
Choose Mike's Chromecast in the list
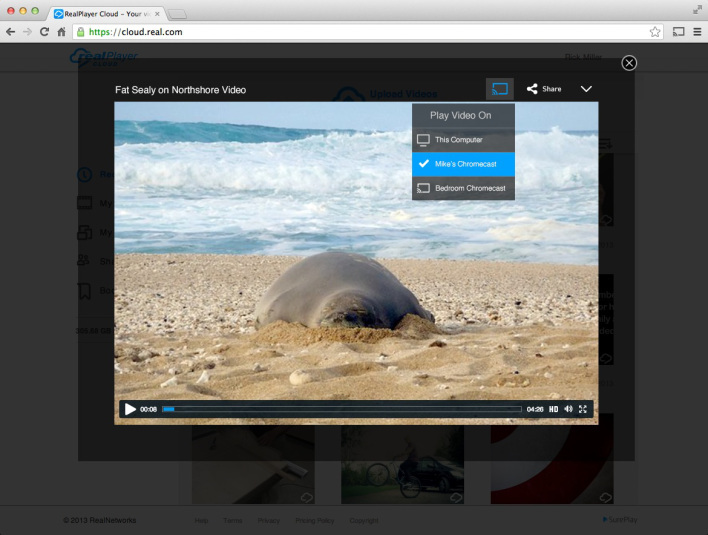click(463, 164)
